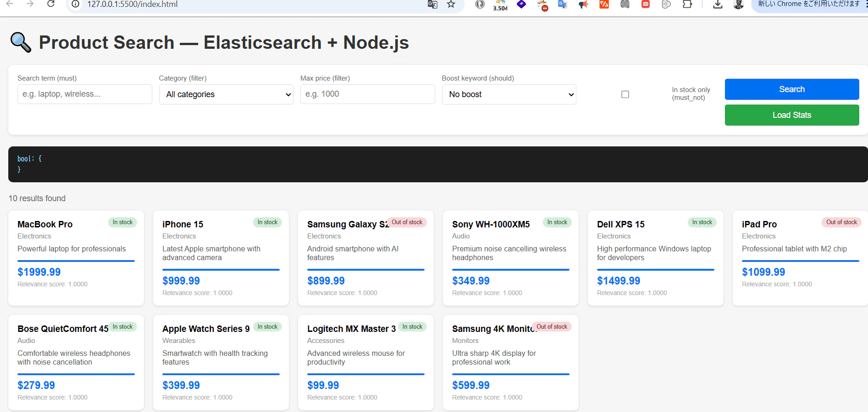Open the gray screenshot capture extension icon
Image resolution: width=868 pixels, height=412 pixels.
pos(625,4)
